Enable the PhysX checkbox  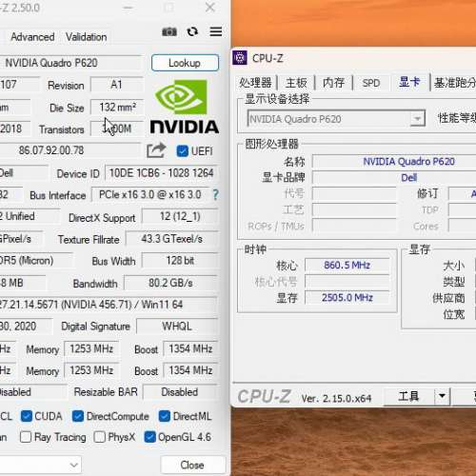pyautogui.click(x=99, y=437)
